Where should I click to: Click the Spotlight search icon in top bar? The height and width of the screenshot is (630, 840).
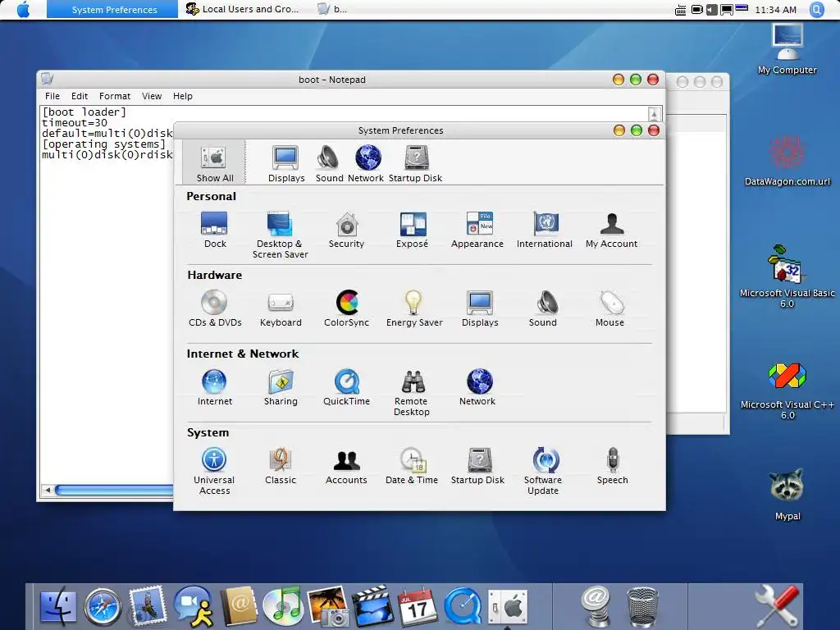817,10
